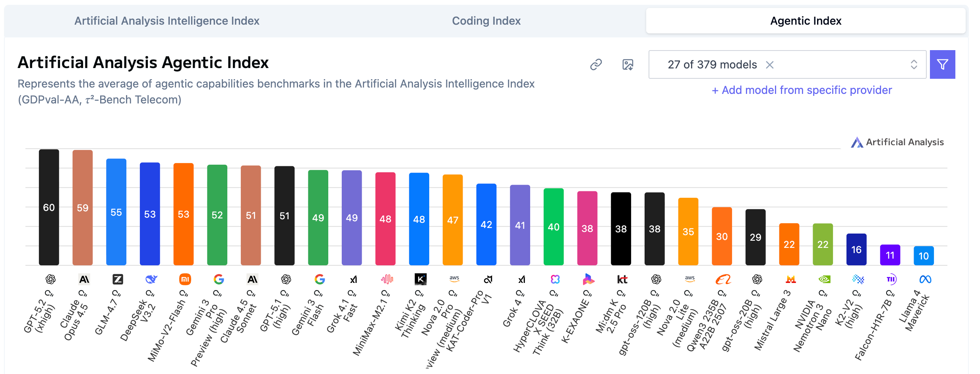
Task: Click the GPT-5.2 bar showing 60
Action: point(49,207)
